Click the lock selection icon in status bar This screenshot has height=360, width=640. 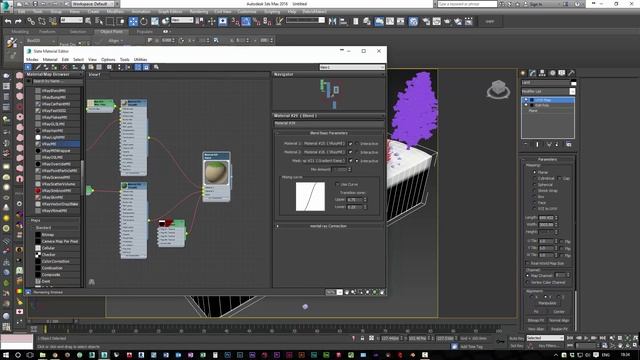point(362,338)
